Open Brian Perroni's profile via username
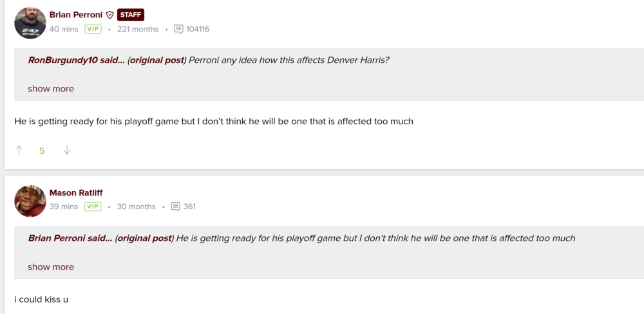 75,15
